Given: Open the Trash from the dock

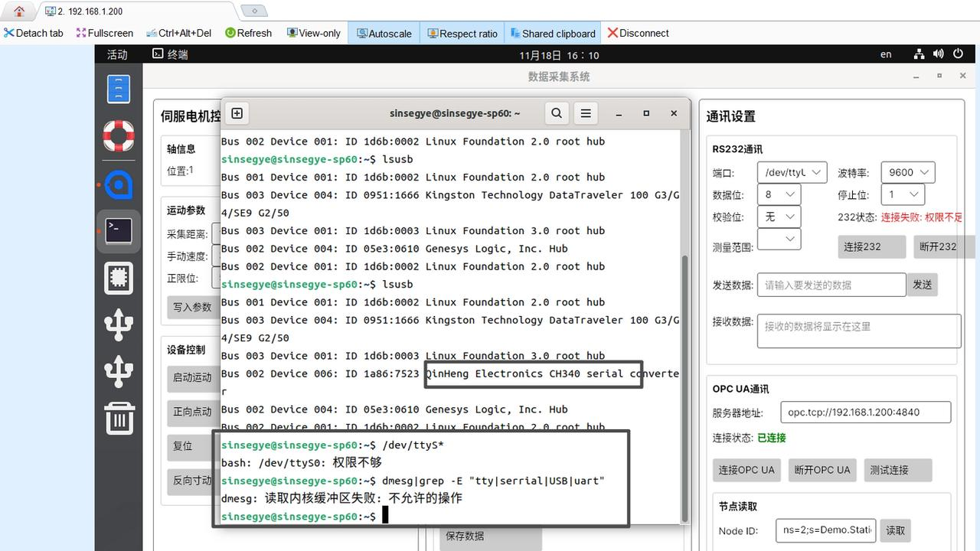Looking at the screenshot, I should click(x=119, y=419).
